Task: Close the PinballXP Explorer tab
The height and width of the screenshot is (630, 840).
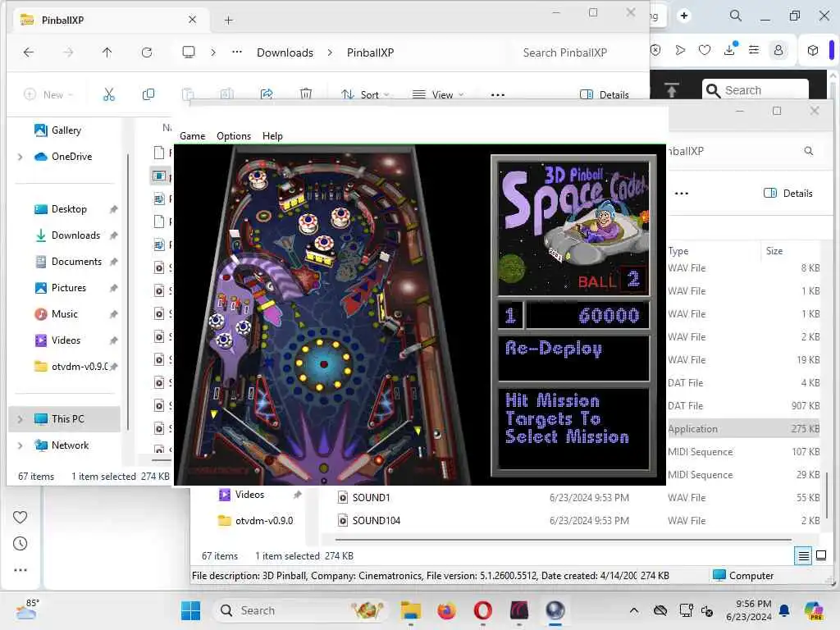Action: (192, 20)
